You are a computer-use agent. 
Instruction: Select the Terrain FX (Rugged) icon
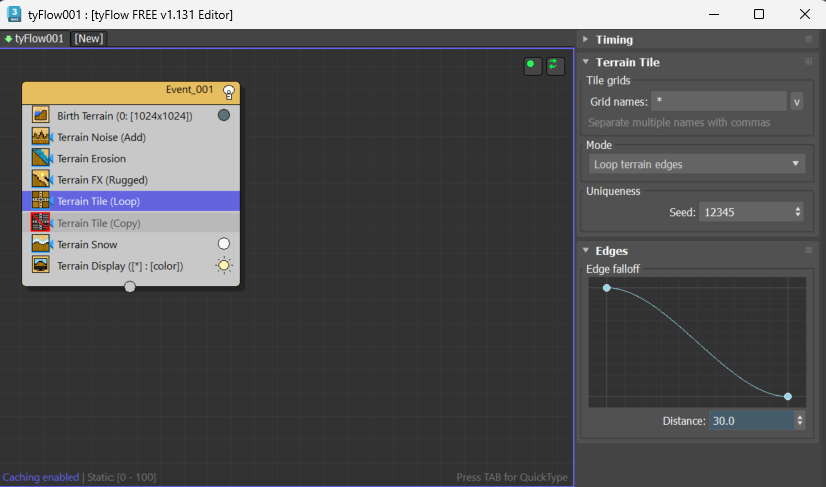click(x=41, y=180)
